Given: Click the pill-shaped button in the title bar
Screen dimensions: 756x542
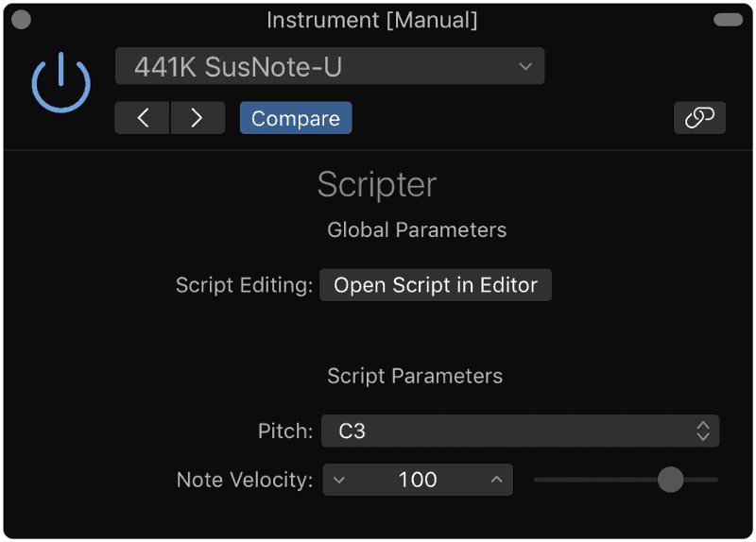Looking at the screenshot, I should click(728, 20).
